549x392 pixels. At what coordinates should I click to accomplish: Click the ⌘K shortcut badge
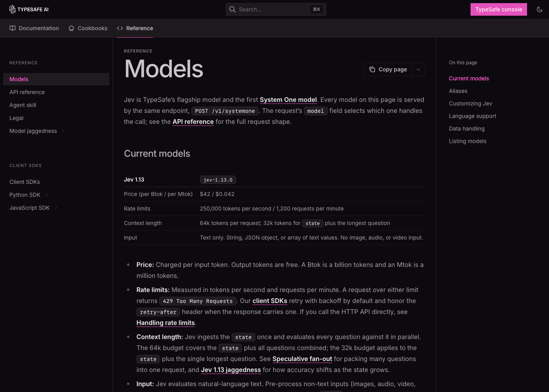click(x=316, y=9)
